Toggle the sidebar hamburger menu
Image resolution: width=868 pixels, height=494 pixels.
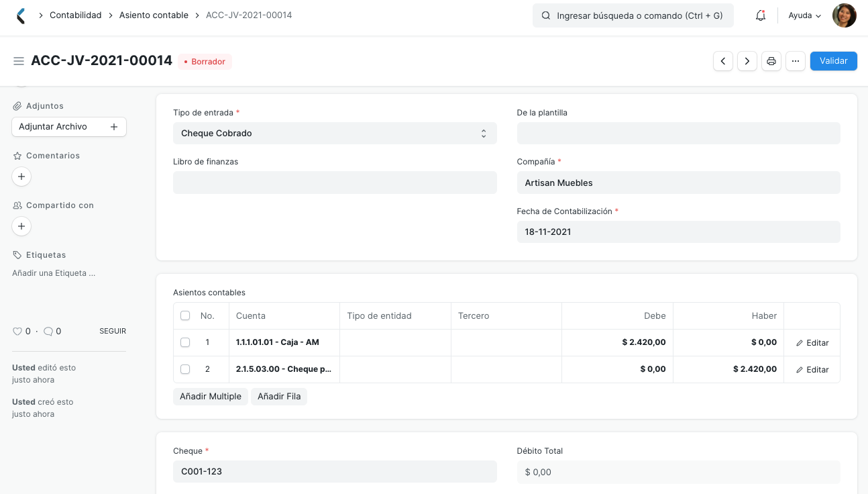click(x=19, y=61)
